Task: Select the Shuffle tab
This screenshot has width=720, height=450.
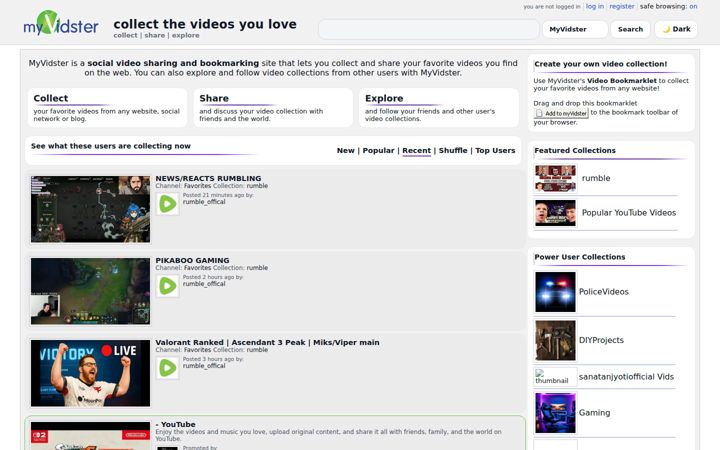Action: click(453, 151)
